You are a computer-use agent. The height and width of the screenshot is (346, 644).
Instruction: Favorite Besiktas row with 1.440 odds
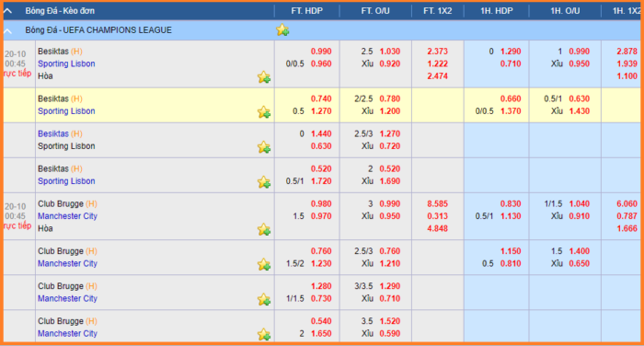pyautogui.click(x=264, y=146)
